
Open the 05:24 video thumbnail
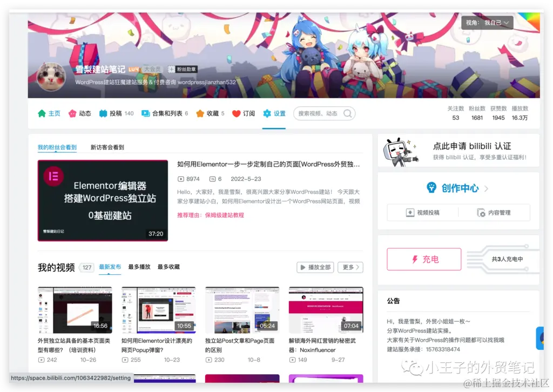[x=242, y=310]
